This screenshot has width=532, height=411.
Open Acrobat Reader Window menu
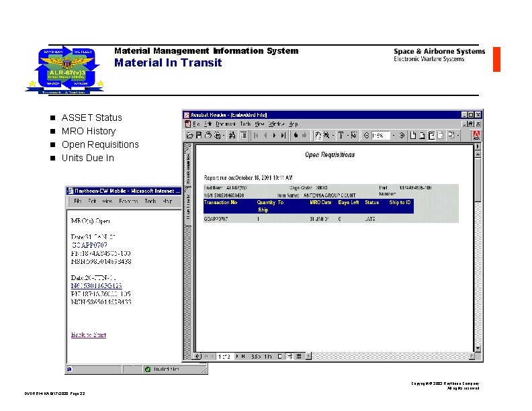coord(276,124)
